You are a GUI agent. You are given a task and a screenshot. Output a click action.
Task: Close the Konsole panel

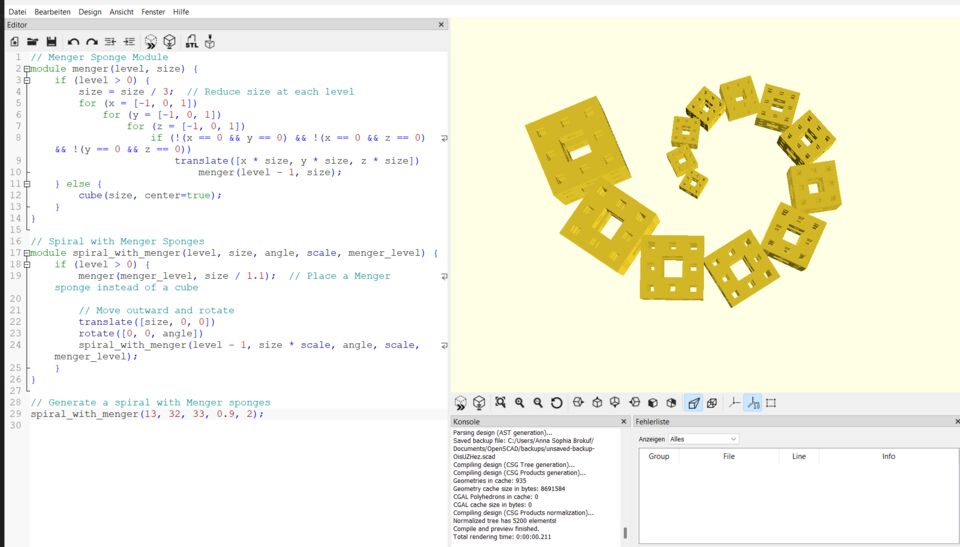624,421
